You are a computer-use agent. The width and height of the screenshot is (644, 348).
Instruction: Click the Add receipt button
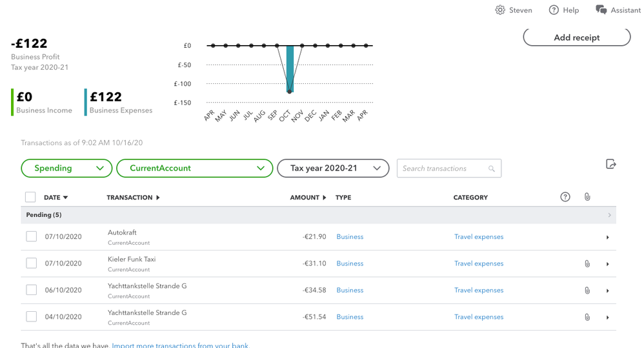point(576,37)
